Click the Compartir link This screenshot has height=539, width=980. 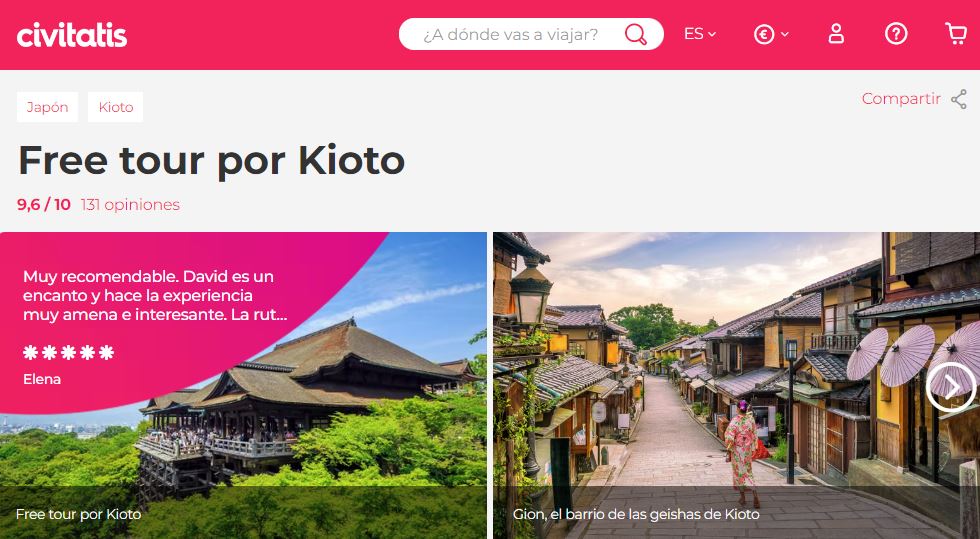click(901, 99)
